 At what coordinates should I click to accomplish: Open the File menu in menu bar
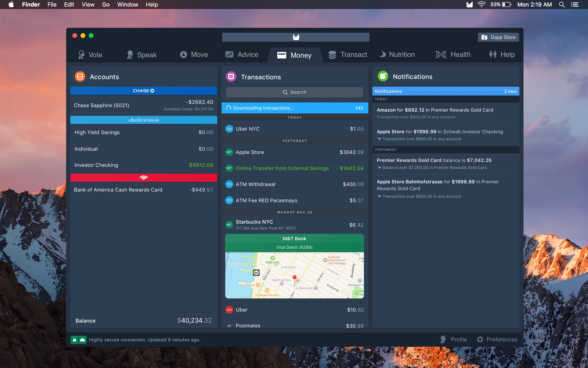click(x=52, y=4)
